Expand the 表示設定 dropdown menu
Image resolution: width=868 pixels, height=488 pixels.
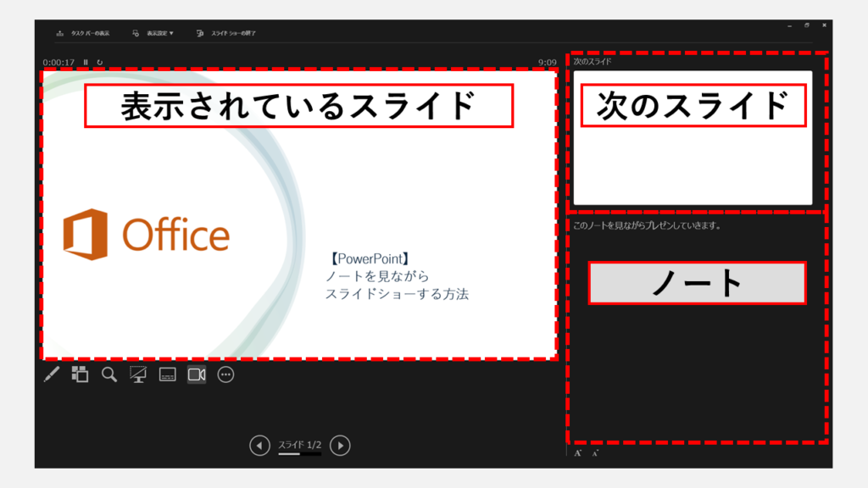pyautogui.click(x=153, y=33)
